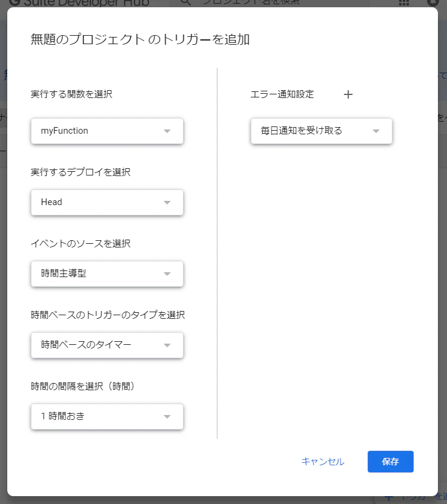Click the 時間ベースのタイマー dropdown arrow icon

click(167, 345)
